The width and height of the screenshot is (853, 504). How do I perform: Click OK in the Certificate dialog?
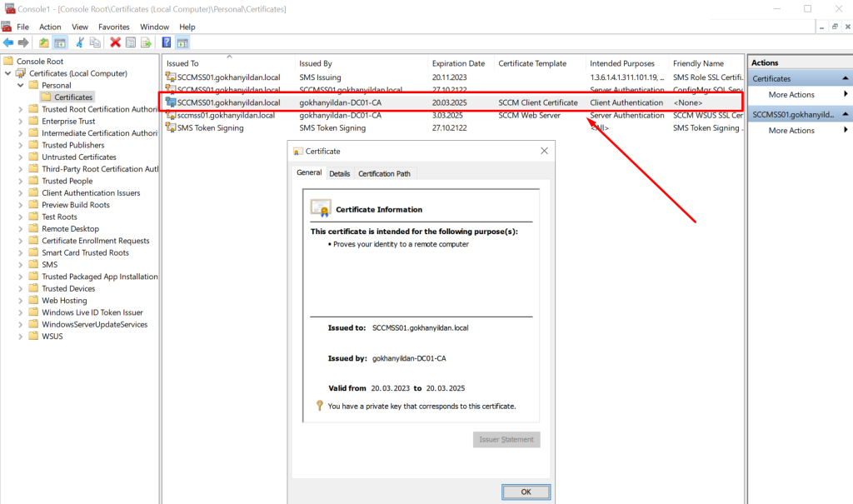526,492
